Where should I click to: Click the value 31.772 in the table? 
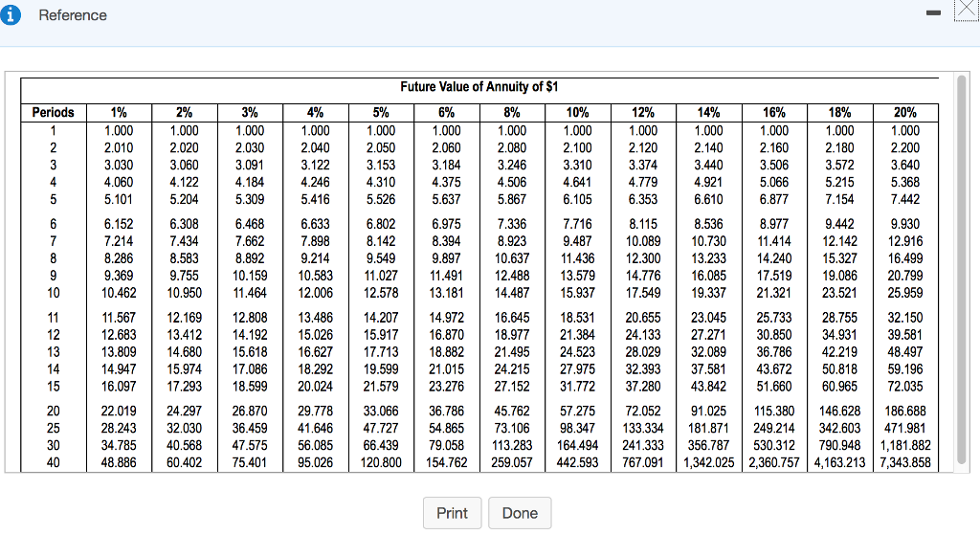(x=577, y=387)
